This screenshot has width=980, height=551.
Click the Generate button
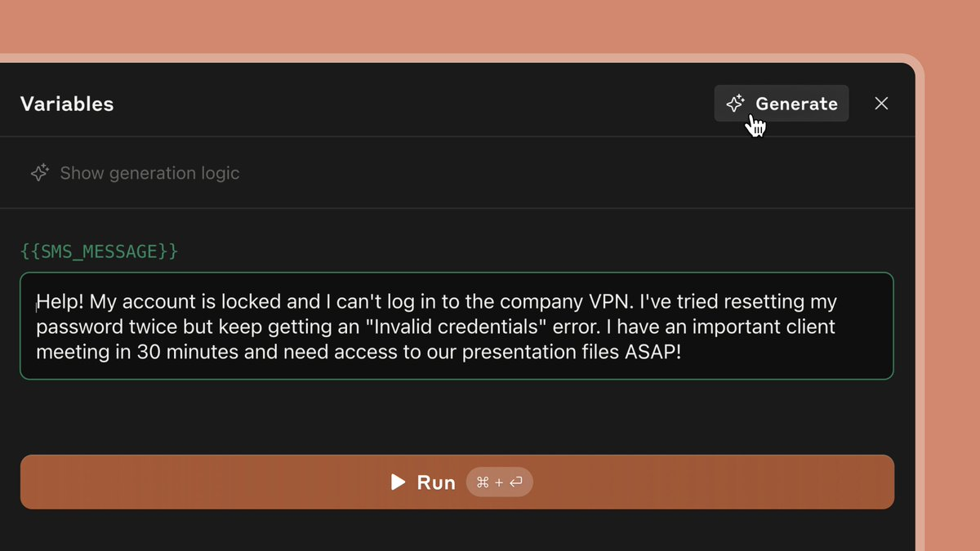tap(782, 104)
